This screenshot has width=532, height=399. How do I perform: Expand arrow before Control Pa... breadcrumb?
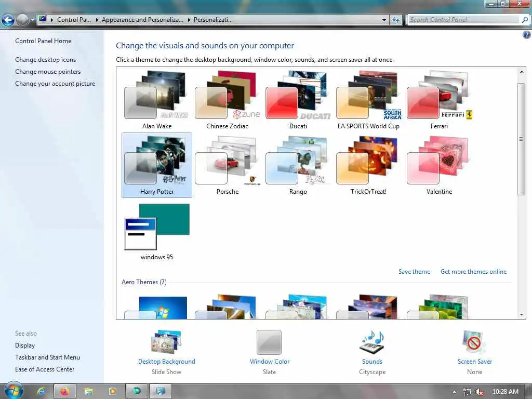click(52, 20)
